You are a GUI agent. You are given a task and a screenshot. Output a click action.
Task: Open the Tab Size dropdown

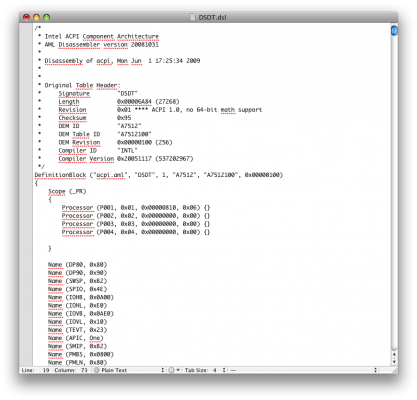[205, 370]
